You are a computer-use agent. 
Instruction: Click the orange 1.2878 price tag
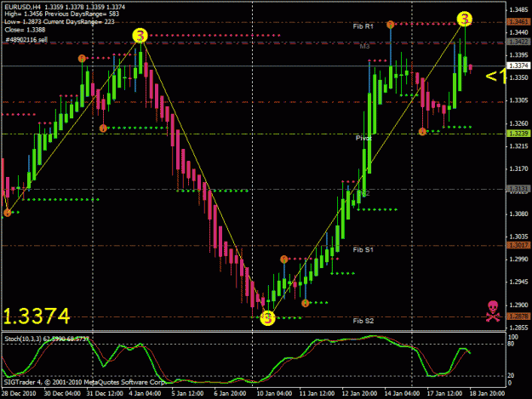pos(518,316)
